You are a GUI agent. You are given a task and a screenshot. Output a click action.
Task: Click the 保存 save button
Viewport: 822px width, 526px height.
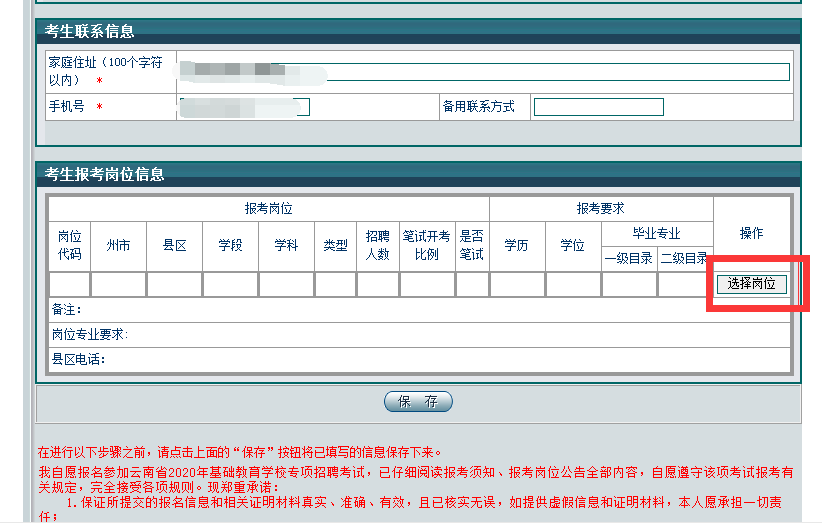tap(418, 402)
